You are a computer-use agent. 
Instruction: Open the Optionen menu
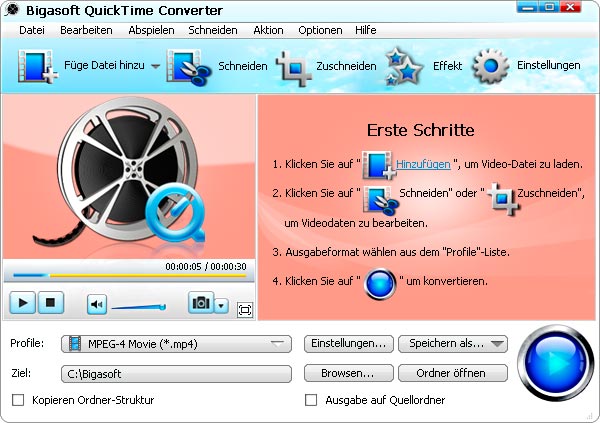(x=320, y=30)
